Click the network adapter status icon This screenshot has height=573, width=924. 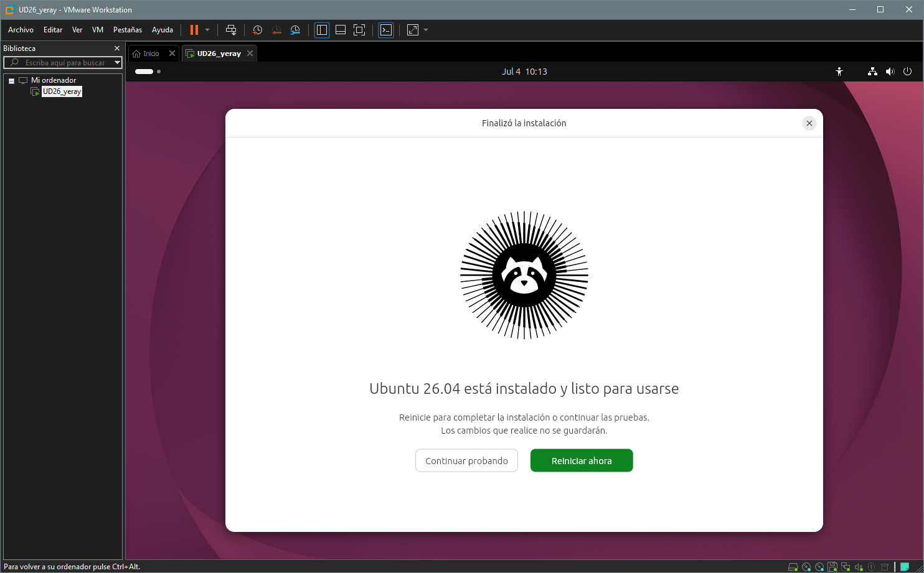[846, 567]
